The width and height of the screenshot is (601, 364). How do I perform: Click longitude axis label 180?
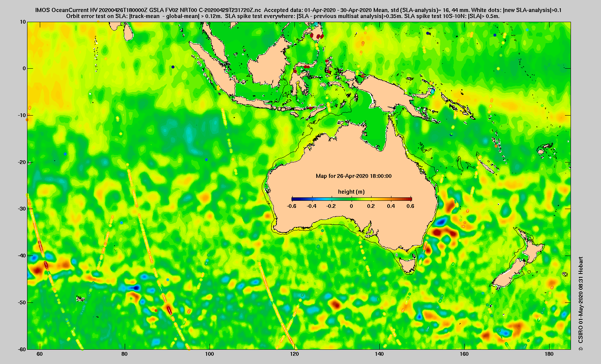point(549,354)
